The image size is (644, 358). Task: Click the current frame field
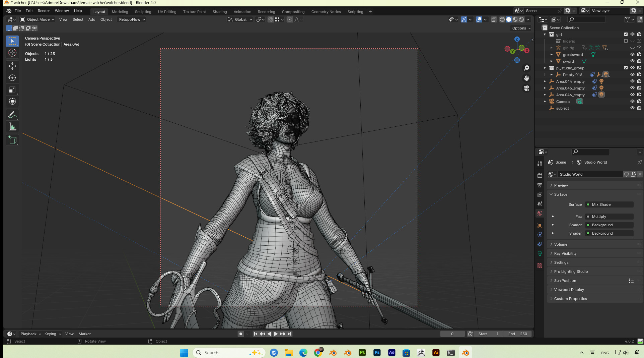click(452, 334)
